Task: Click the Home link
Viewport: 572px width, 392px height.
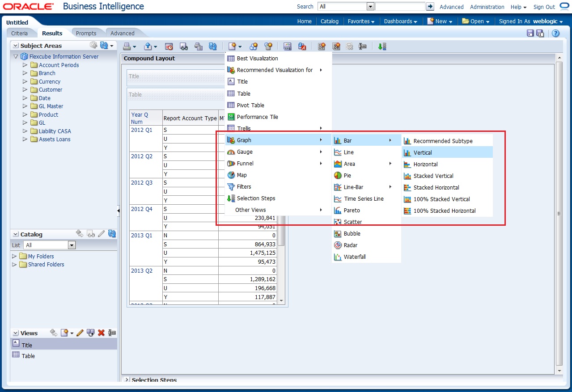Action: pos(305,21)
